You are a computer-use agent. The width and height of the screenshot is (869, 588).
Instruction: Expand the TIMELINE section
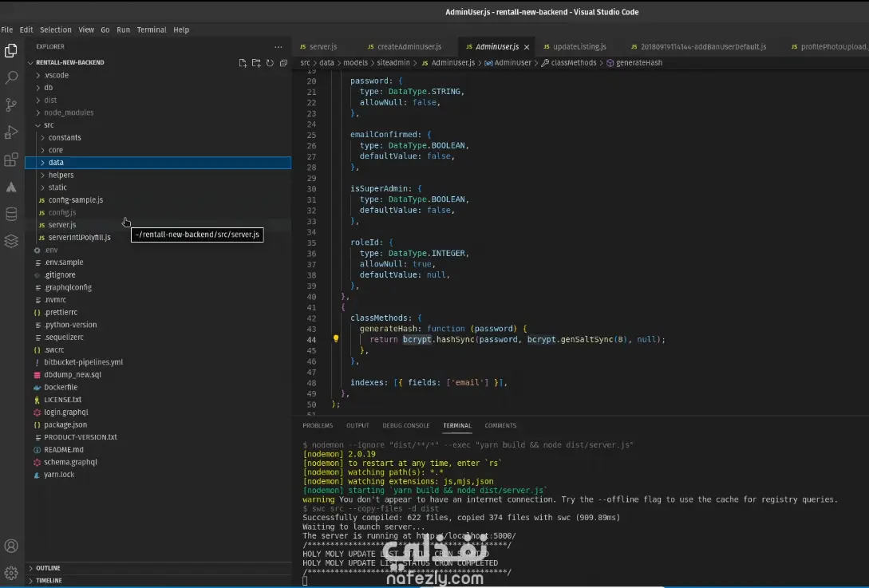click(x=49, y=580)
